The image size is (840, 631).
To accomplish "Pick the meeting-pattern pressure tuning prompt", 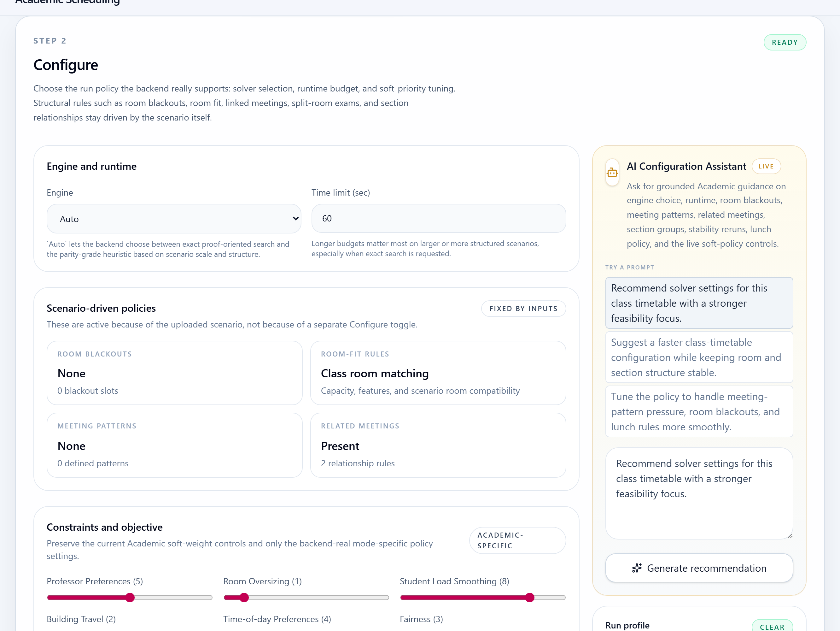I will pos(699,411).
